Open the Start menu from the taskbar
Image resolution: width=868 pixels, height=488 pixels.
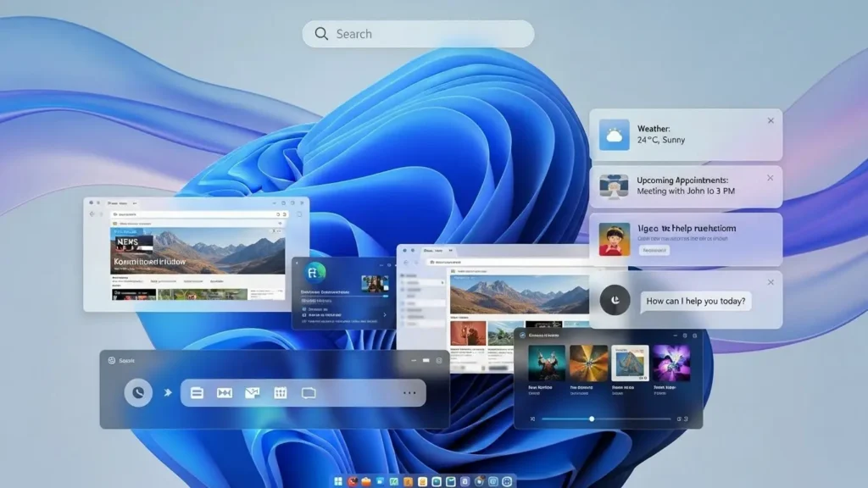[x=338, y=481]
